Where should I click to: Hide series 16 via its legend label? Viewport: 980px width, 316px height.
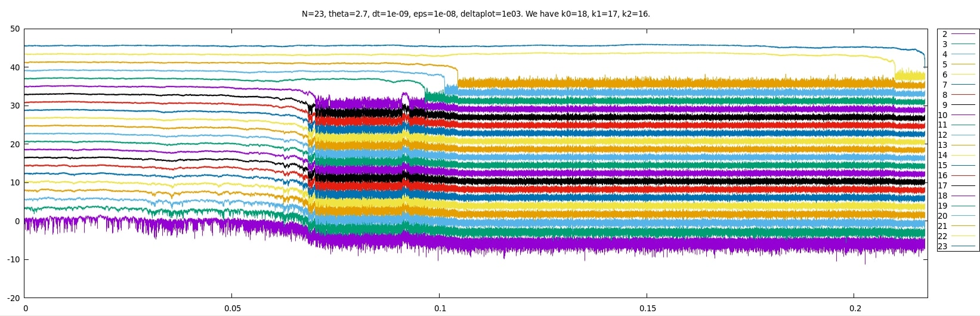(942, 176)
